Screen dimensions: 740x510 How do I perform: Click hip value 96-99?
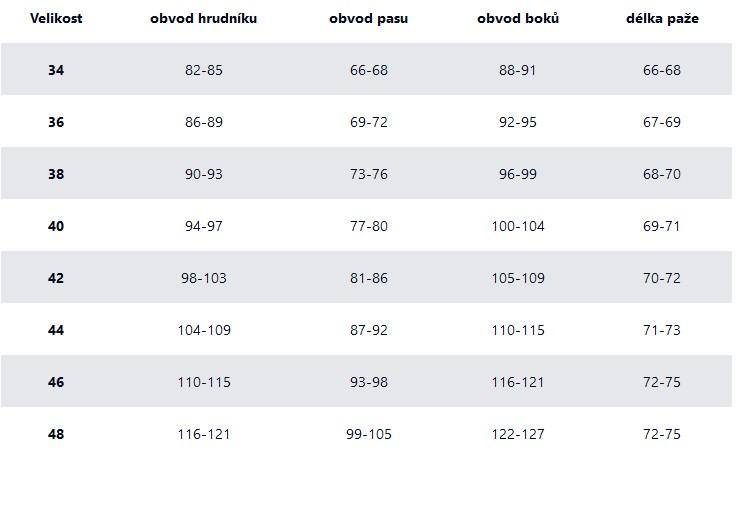[518, 174]
